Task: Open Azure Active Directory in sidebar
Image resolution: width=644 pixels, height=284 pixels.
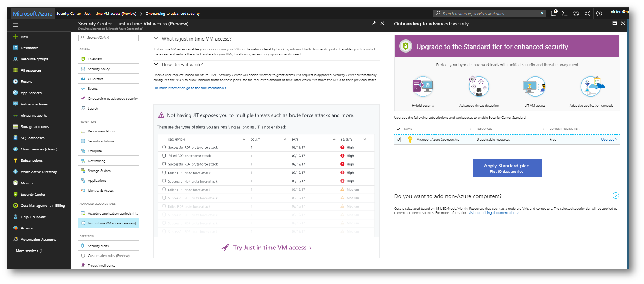Action: pyautogui.click(x=39, y=172)
